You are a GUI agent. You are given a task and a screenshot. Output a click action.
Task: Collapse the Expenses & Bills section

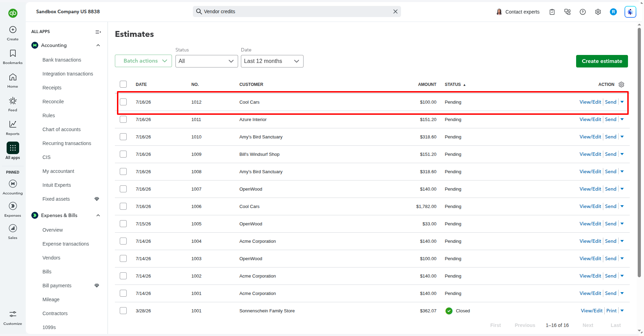tap(98, 215)
